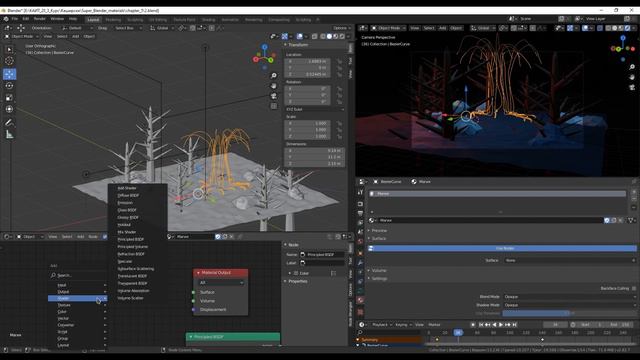Play the timeline in reverse
This screenshot has height=360, width=640.
click(x=494, y=324)
